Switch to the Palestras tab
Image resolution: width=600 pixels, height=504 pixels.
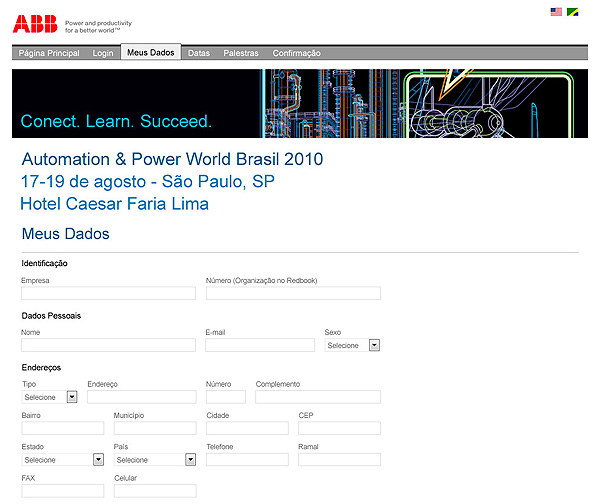[x=241, y=53]
